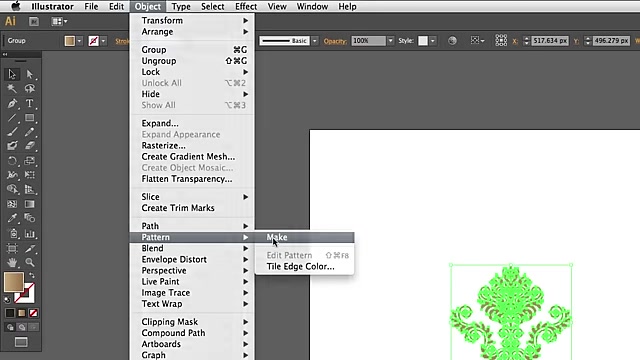The image size is (640, 360).
Task: Open the fill color dropdown
Action: pyautogui.click(x=79, y=41)
